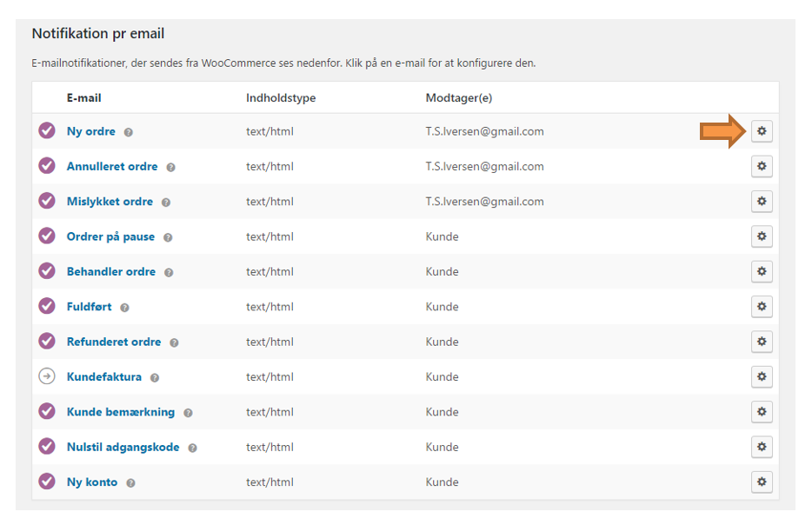Open the Kundefaktura email link

point(104,377)
